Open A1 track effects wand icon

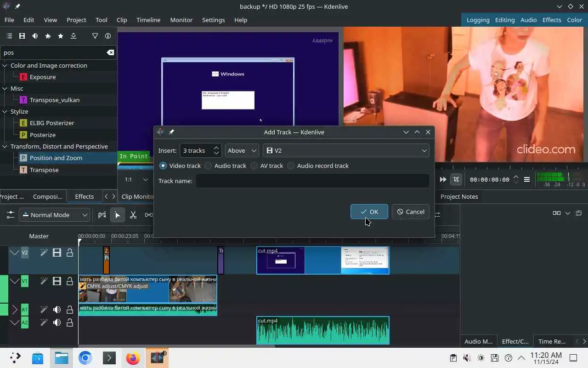coord(44,310)
